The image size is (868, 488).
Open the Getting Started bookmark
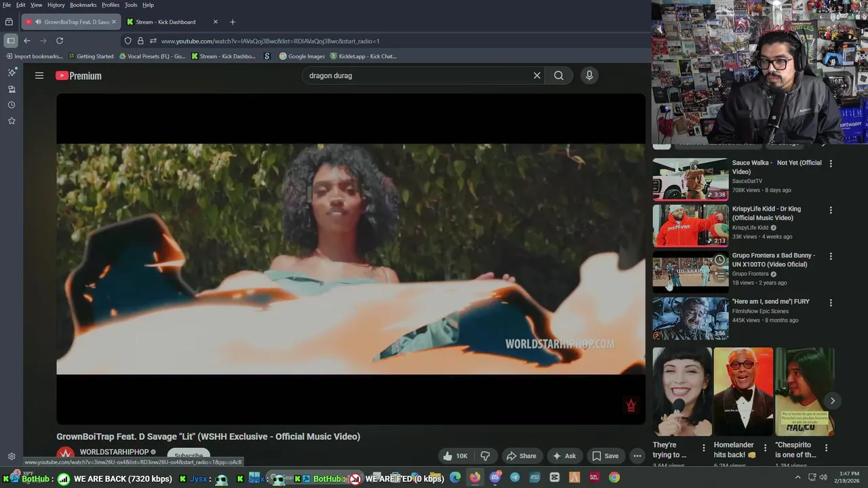pos(91,56)
